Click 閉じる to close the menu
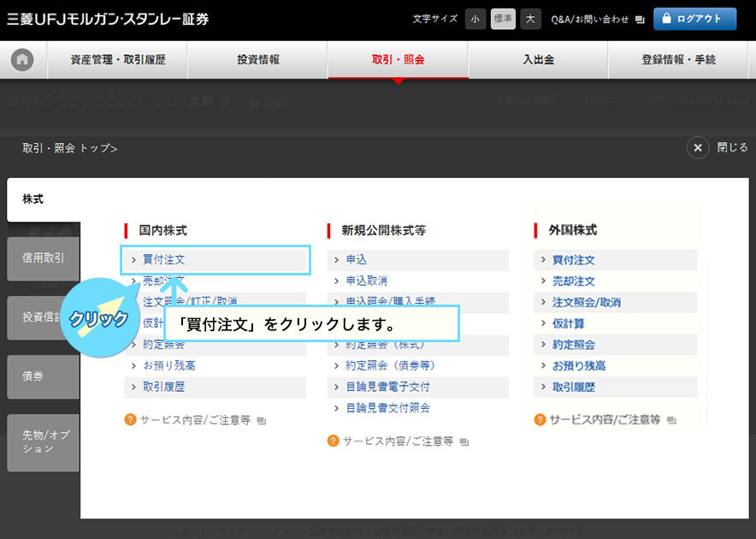 (x=732, y=148)
